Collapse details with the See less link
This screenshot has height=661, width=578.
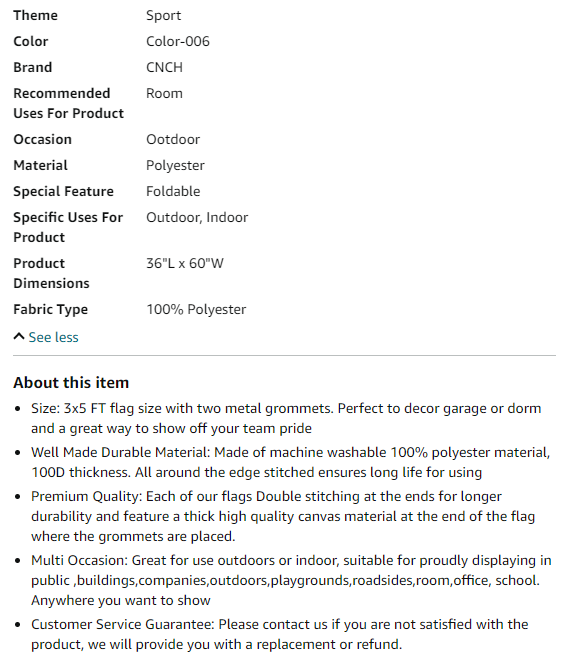[53, 337]
